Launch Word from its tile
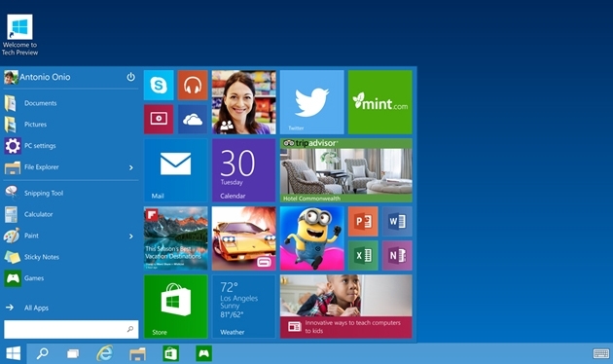The image size is (613, 364). click(x=397, y=222)
